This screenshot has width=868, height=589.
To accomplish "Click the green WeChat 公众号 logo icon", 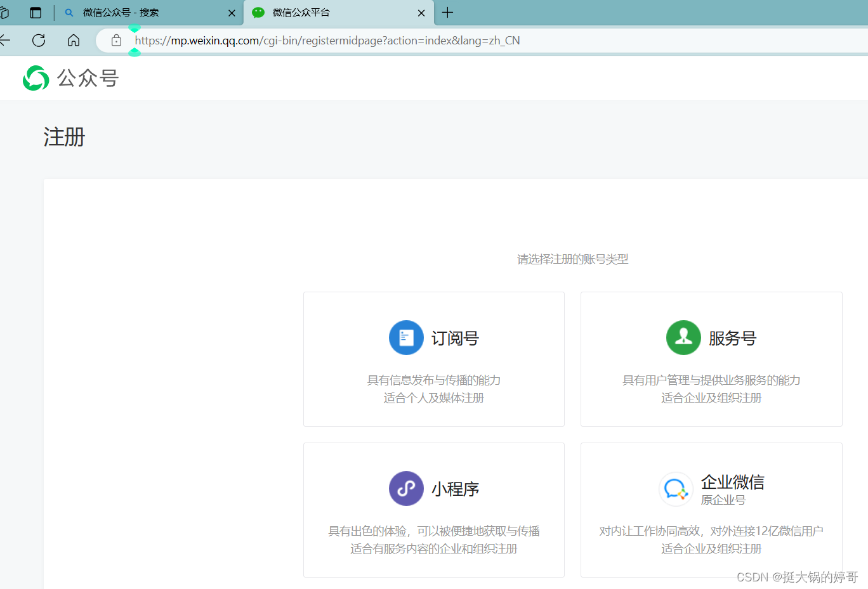I will click(x=36, y=78).
